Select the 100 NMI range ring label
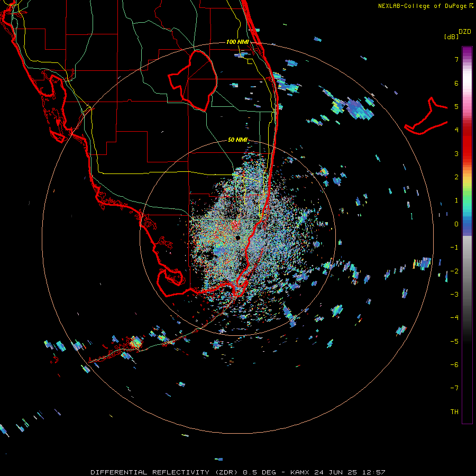The width and height of the screenshot is (476, 476). click(237, 42)
